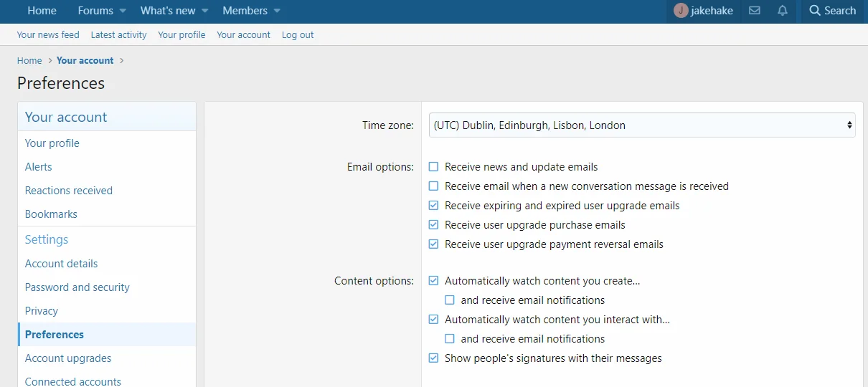Open the alerts bell icon
The width and height of the screenshot is (868, 387).
pos(783,11)
